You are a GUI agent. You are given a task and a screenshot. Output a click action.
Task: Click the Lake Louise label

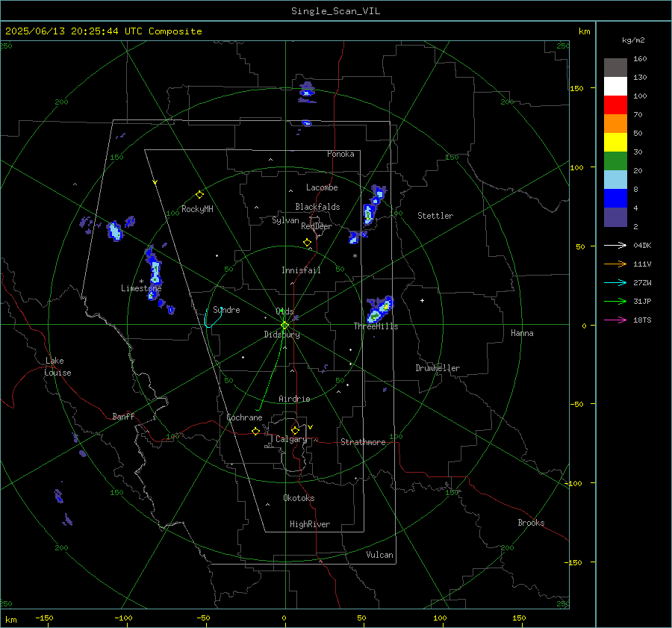tap(57, 367)
